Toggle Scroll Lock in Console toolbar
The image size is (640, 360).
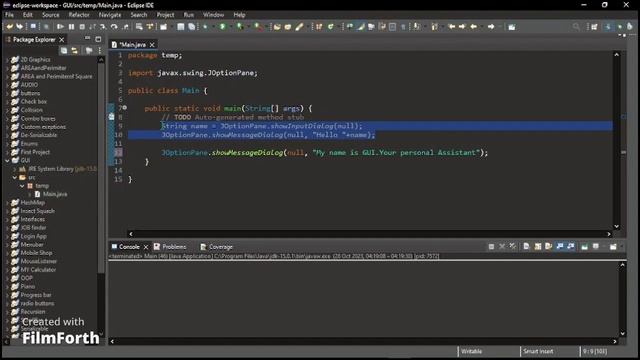[x=538, y=247]
